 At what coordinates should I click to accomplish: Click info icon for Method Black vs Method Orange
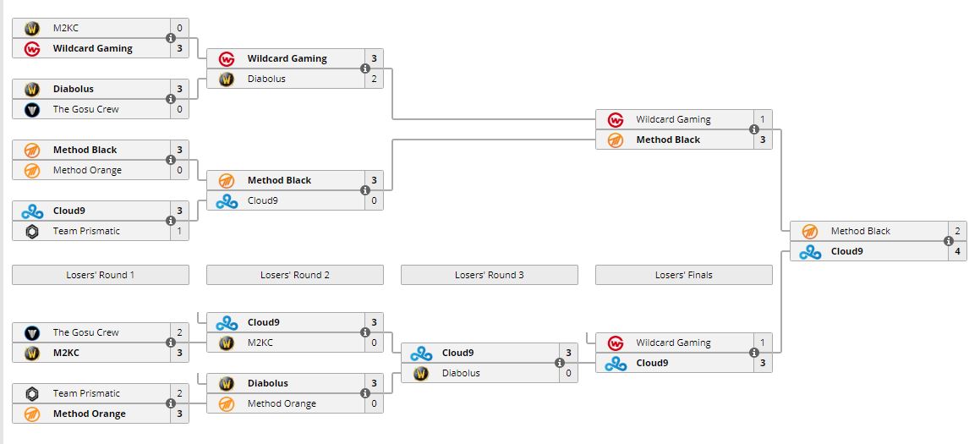click(171, 160)
